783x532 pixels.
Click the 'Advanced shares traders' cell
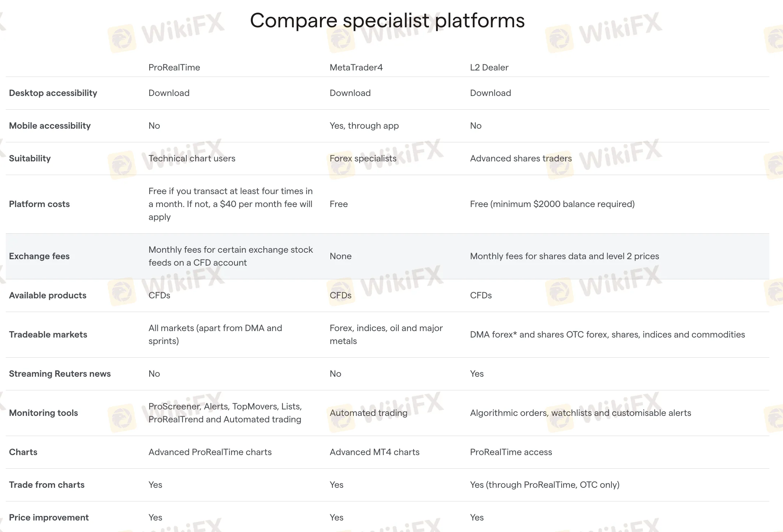521,159
